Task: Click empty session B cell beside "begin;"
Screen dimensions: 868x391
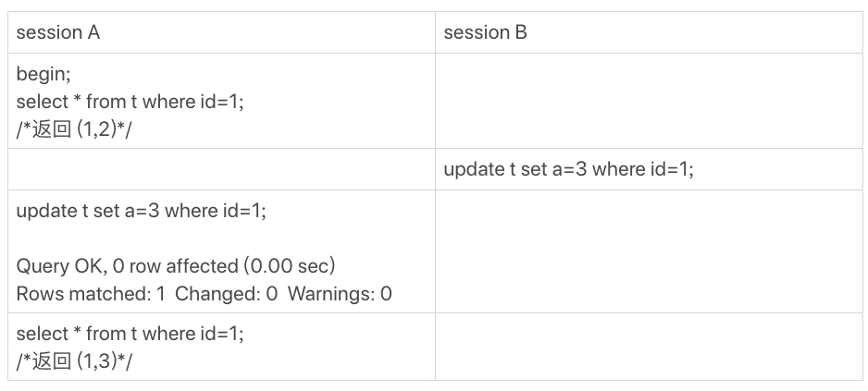Action: (648, 101)
